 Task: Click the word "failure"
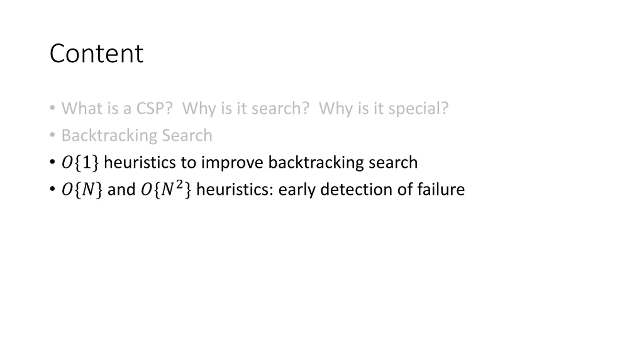point(441,189)
